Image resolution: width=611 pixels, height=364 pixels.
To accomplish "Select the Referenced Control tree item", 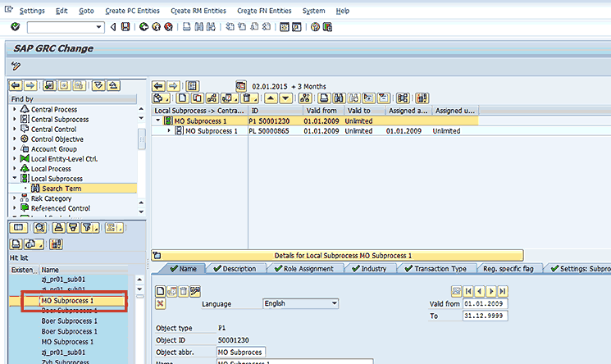I will [61, 208].
